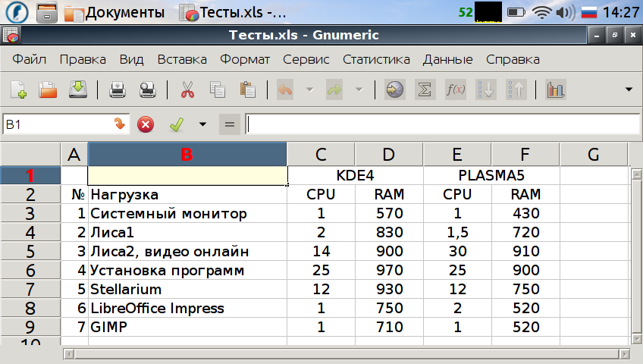Redo action with green arrow
Screen dimensions: 643x364
334,89
